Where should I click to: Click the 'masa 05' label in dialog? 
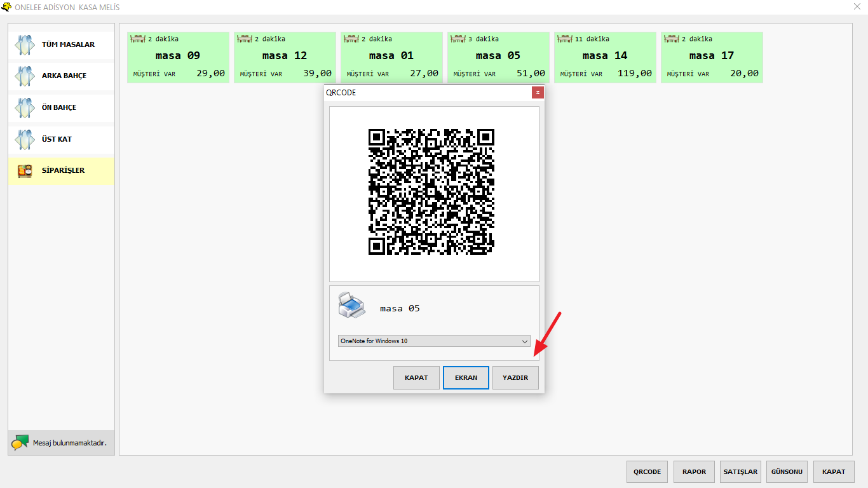400,309
